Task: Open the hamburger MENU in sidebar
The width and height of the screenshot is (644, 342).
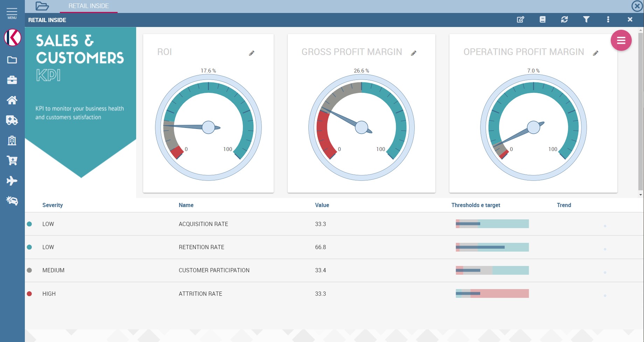Action: coord(12,13)
